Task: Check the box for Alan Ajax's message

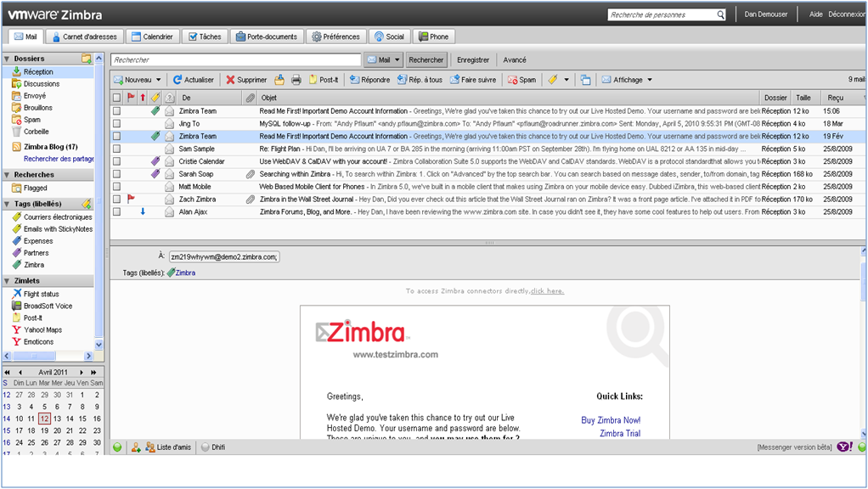Action: coord(117,211)
